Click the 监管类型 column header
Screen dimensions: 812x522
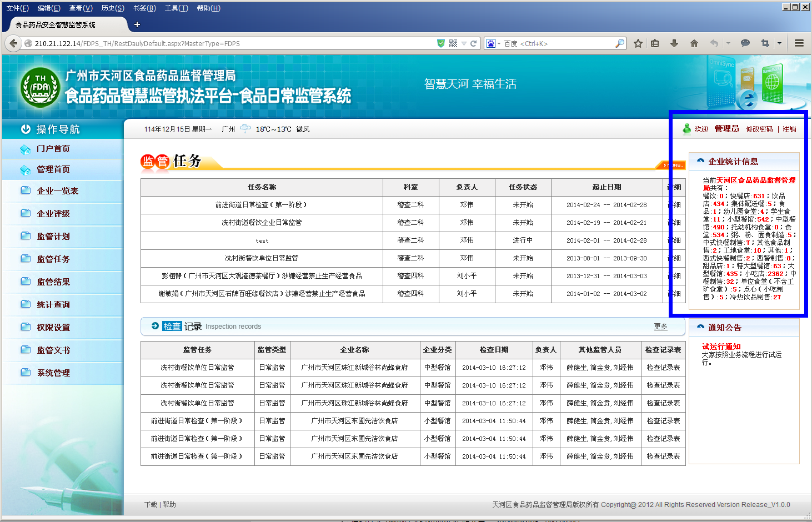point(272,350)
